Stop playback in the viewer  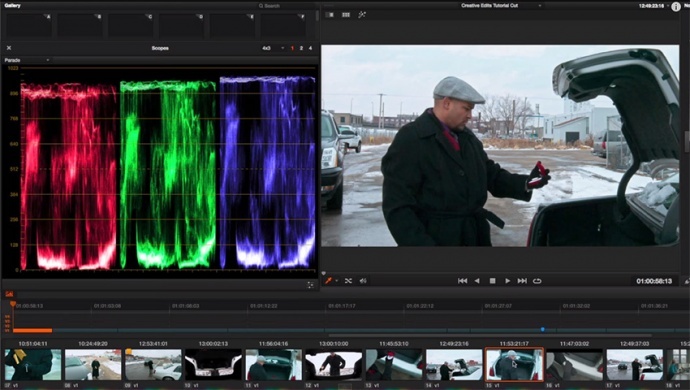click(x=492, y=281)
